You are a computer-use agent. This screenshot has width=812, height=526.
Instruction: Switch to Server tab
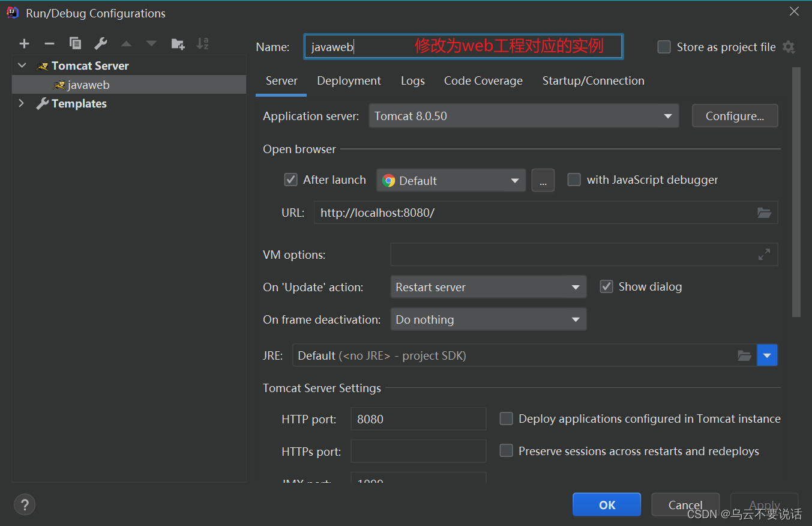(281, 81)
